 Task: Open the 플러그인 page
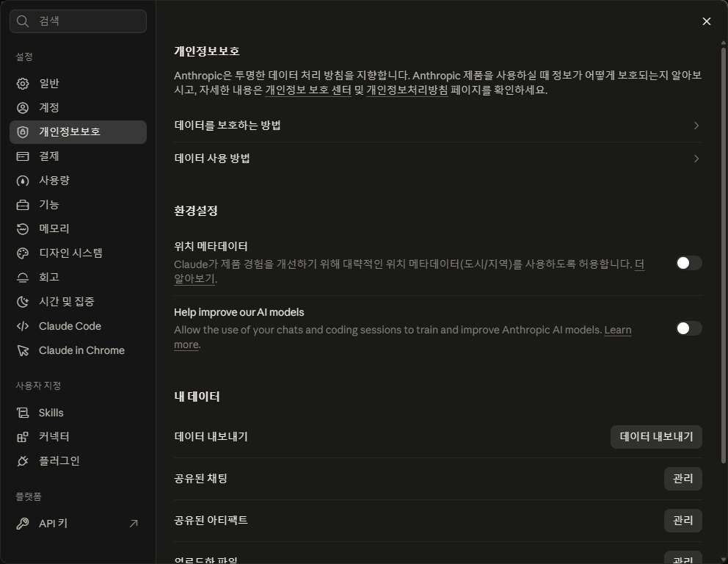point(78,461)
